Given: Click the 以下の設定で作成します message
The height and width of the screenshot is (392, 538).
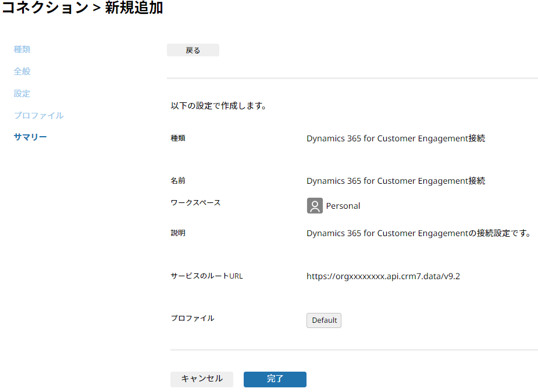Looking at the screenshot, I should 219,106.
